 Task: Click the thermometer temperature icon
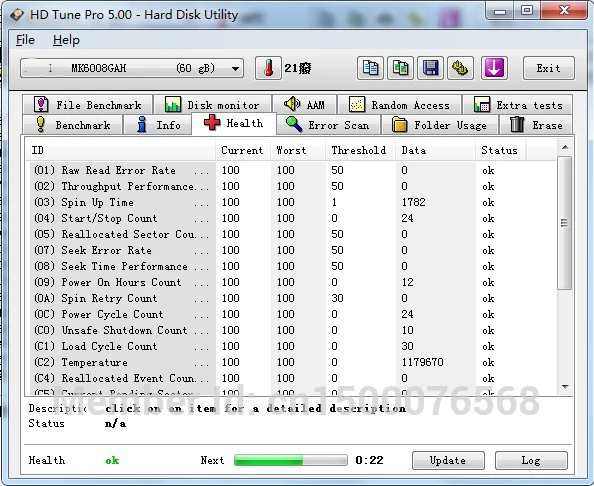click(x=268, y=68)
